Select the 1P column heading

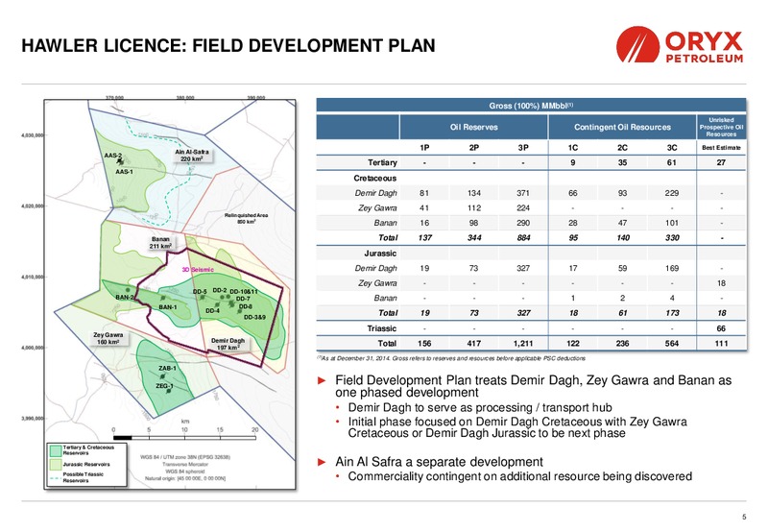(x=424, y=148)
